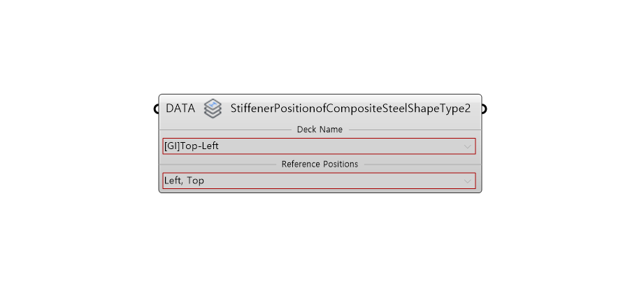644x294 pixels.
Task: Click the chevron in the Deck Name field
Action: [467, 146]
